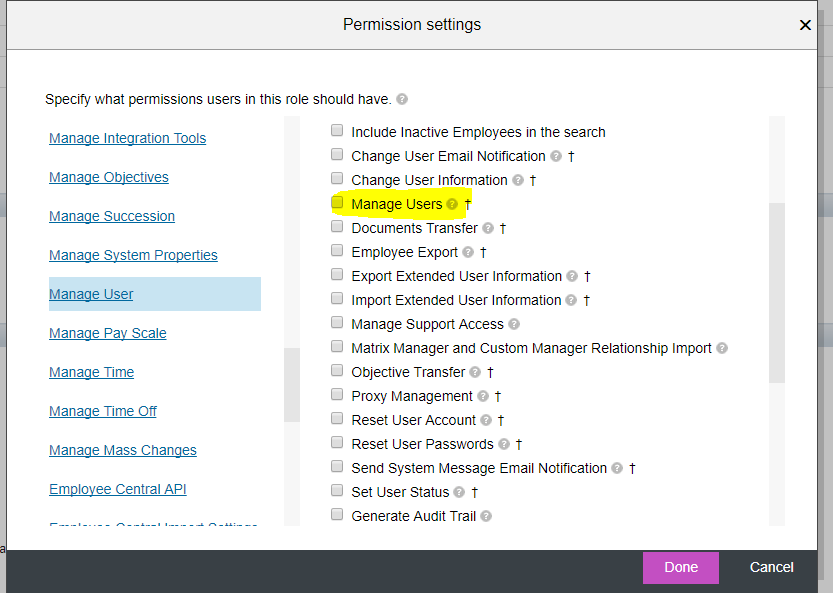Select the Manage User category
This screenshot has width=833, height=593.
pos(91,294)
